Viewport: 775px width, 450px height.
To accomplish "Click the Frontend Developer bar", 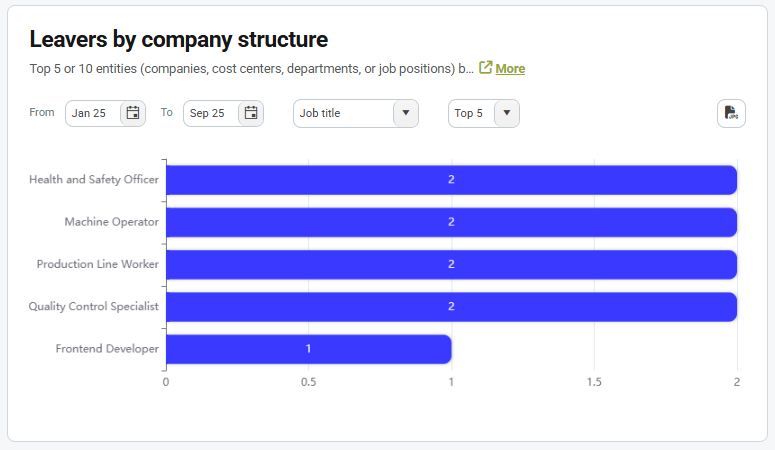I will (308, 349).
